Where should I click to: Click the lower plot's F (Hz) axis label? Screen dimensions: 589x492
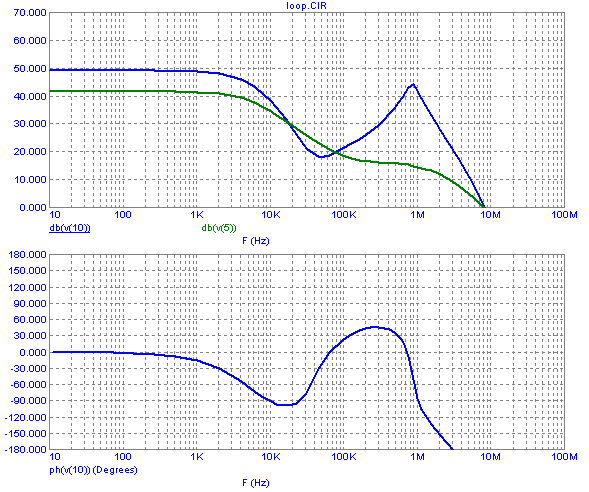(256, 483)
